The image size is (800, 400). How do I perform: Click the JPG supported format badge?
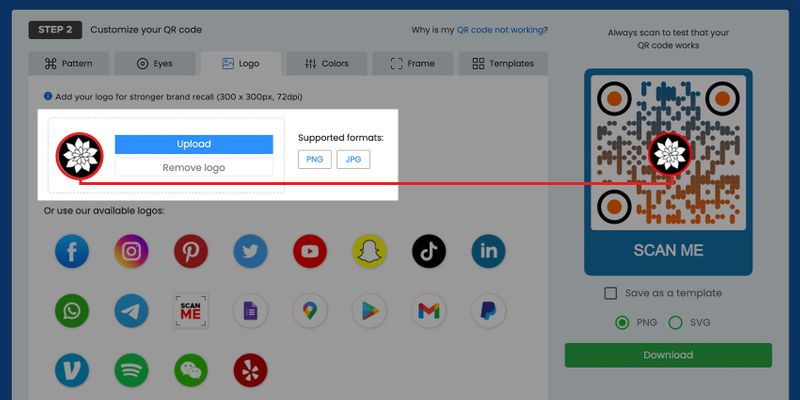point(354,159)
